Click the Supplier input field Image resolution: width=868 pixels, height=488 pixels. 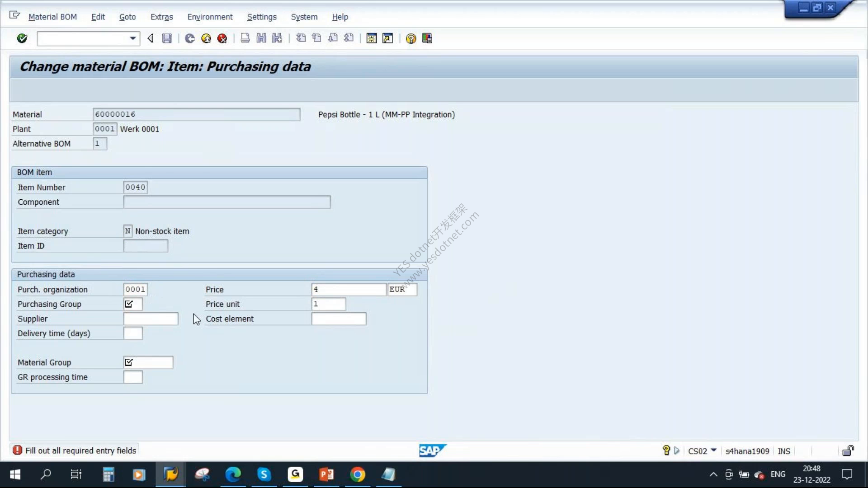pyautogui.click(x=151, y=319)
